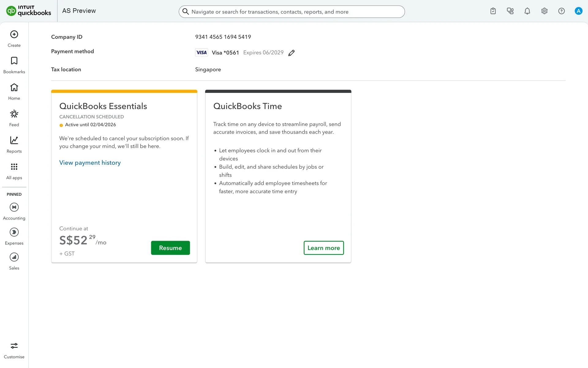588x368 pixels.
Task: Select the Company ID number 9341 4565 1694 5419
Action: (223, 37)
